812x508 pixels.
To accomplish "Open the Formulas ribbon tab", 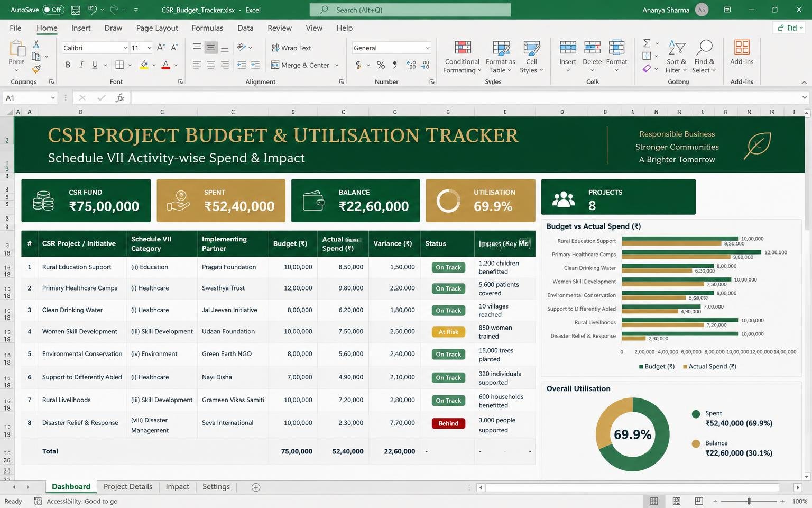I will pos(207,28).
